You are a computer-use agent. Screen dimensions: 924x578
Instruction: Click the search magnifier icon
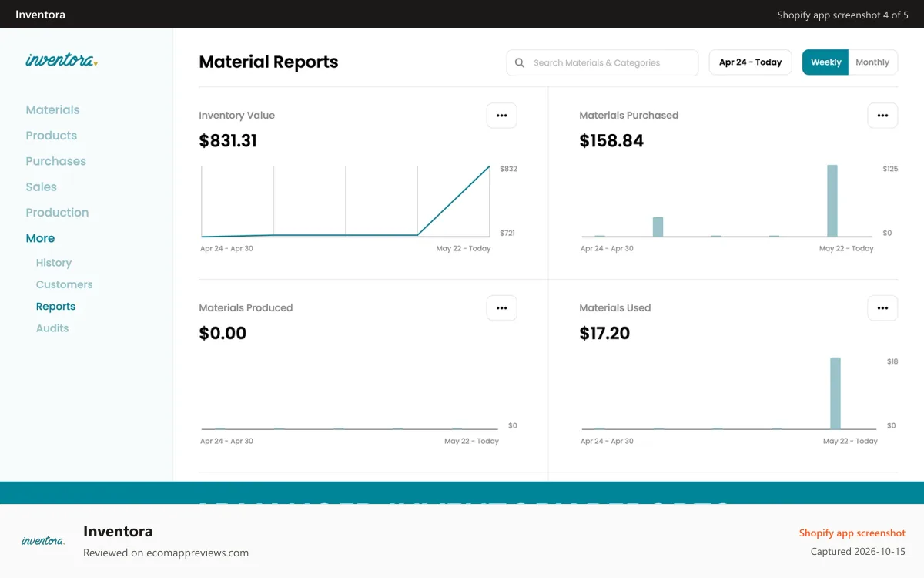(520, 63)
